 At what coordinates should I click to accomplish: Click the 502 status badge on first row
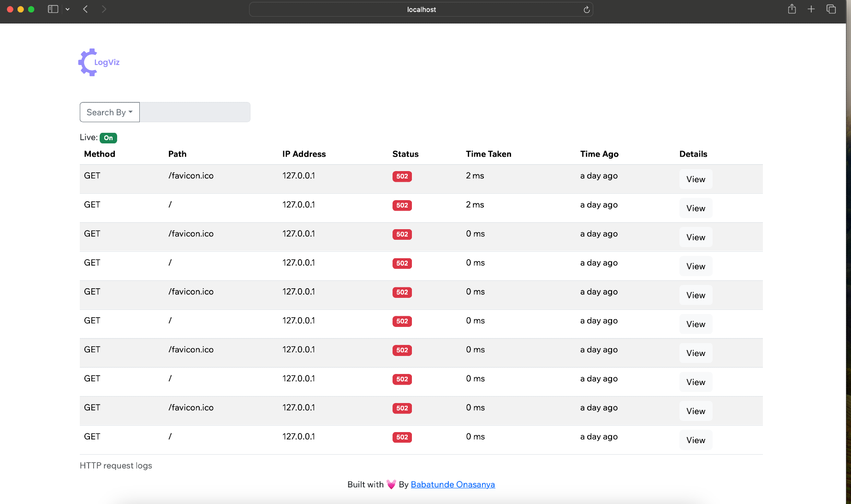coord(402,176)
